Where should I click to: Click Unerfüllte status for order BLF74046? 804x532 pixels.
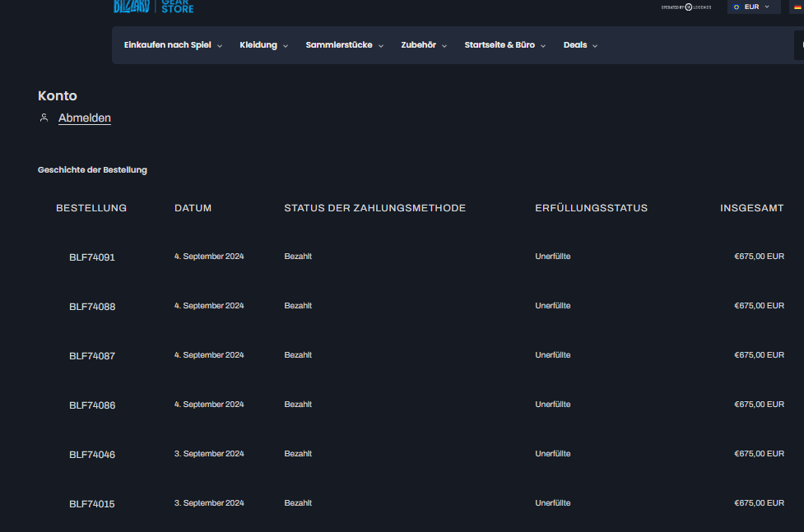[553, 454]
